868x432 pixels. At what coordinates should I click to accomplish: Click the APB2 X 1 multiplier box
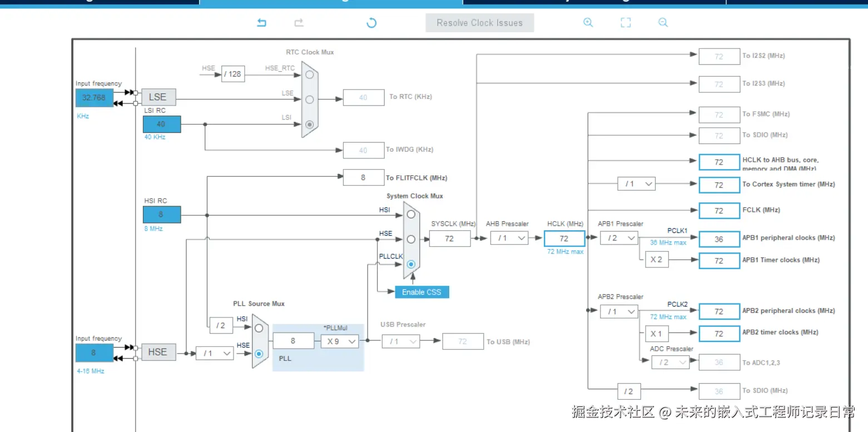[657, 334]
